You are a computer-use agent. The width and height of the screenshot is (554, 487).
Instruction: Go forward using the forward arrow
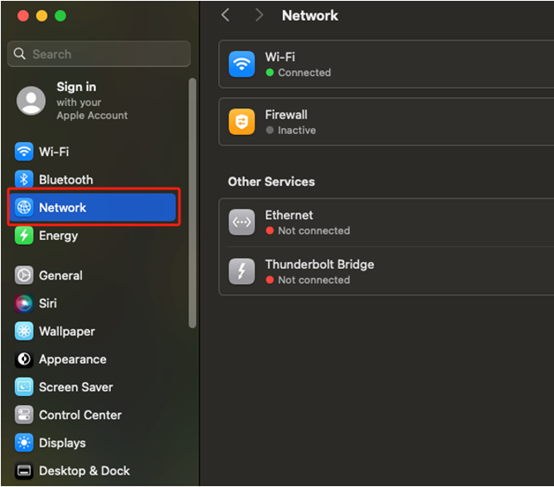coord(259,15)
